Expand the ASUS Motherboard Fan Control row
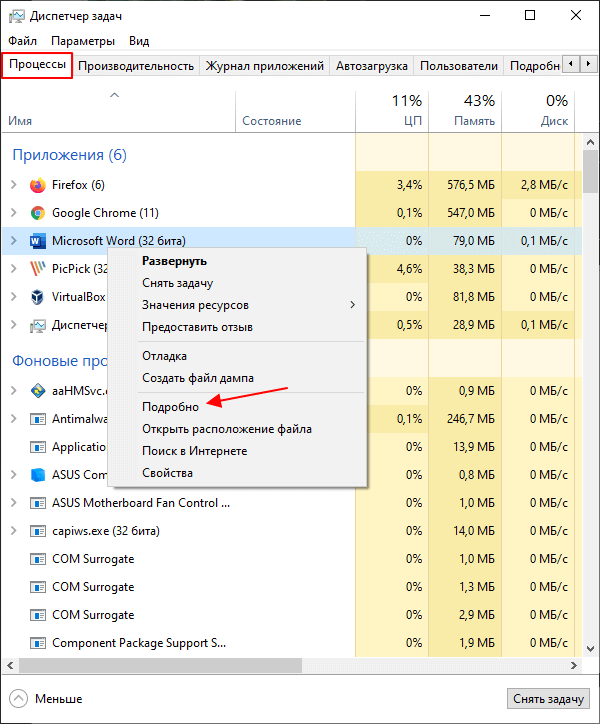The image size is (600, 724). coord(14,503)
